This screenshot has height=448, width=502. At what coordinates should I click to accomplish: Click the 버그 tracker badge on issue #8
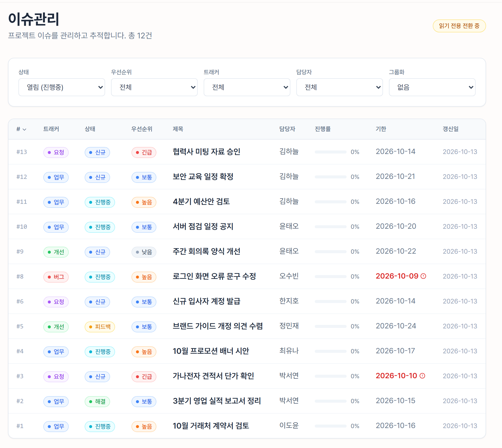tap(56, 277)
